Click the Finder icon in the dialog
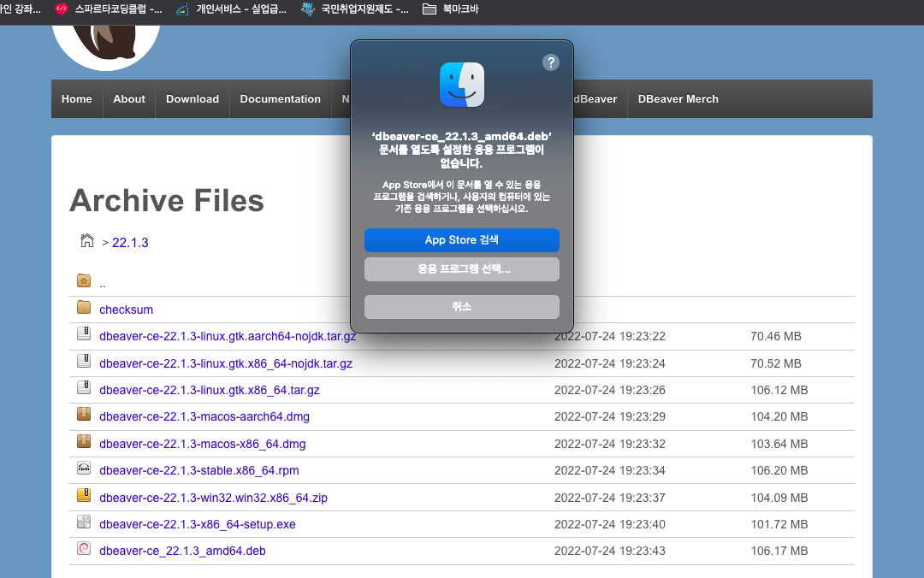The image size is (924, 578). coord(462,85)
